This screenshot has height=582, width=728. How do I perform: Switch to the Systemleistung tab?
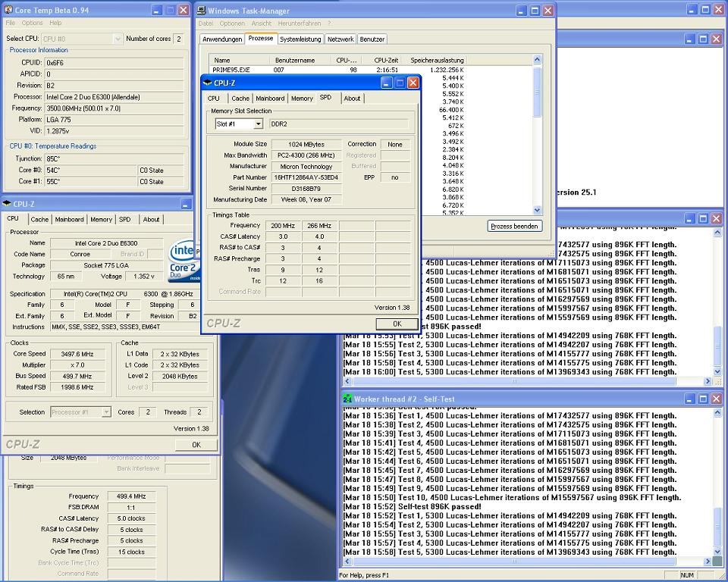click(300, 39)
